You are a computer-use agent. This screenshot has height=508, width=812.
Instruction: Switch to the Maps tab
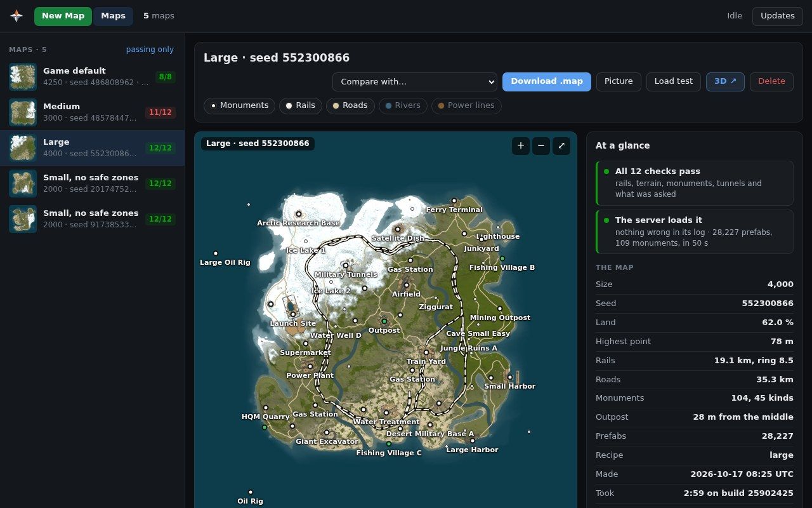pyautogui.click(x=113, y=16)
